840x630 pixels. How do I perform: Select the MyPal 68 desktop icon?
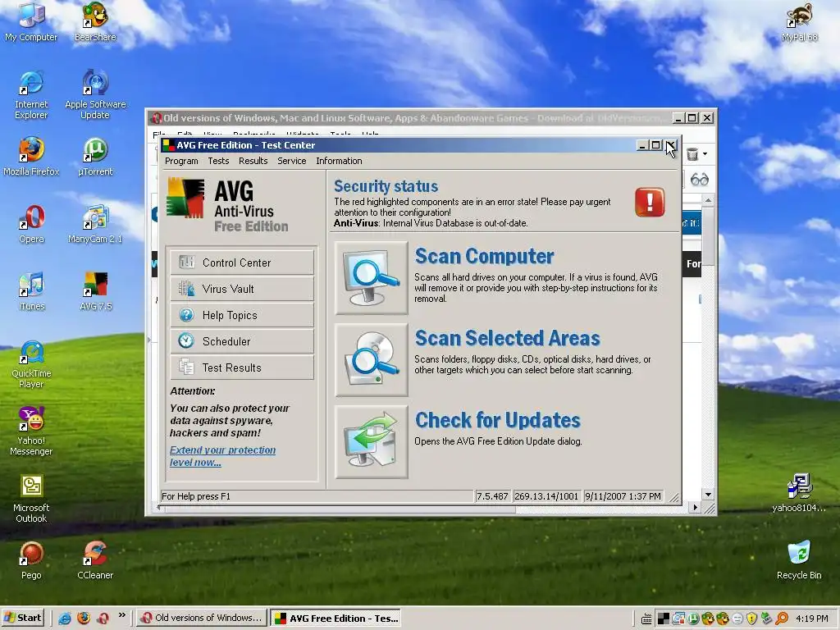click(x=799, y=22)
